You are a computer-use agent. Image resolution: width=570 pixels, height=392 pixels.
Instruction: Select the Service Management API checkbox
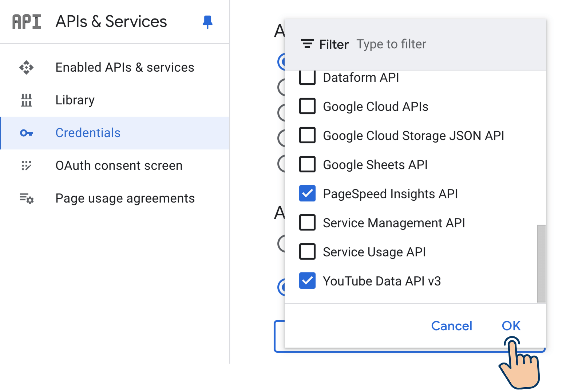(x=308, y=223)
